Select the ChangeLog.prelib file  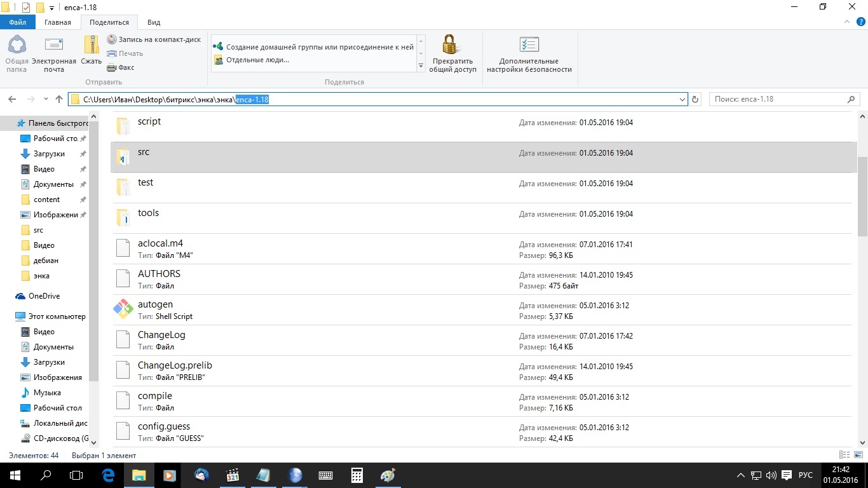481,370
